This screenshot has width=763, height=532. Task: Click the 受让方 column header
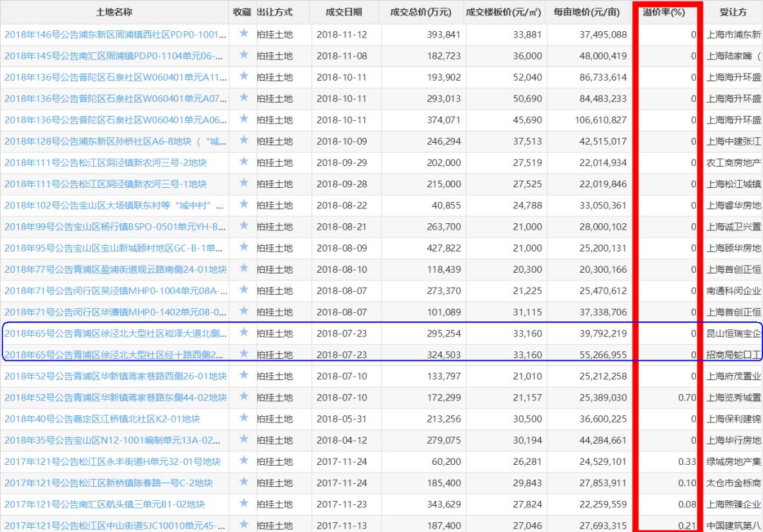(733, 12)
